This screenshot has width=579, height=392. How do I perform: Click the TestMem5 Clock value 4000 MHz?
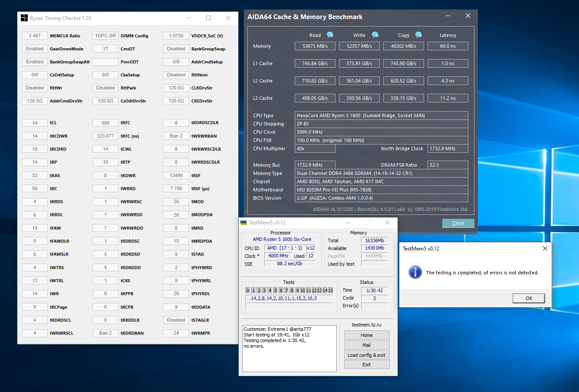pyautogui.click(x=279, y=256)
